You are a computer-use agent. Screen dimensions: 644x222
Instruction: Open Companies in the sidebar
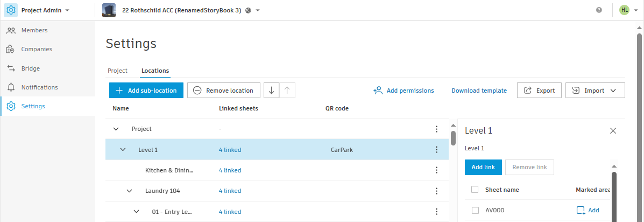[37, 49]
